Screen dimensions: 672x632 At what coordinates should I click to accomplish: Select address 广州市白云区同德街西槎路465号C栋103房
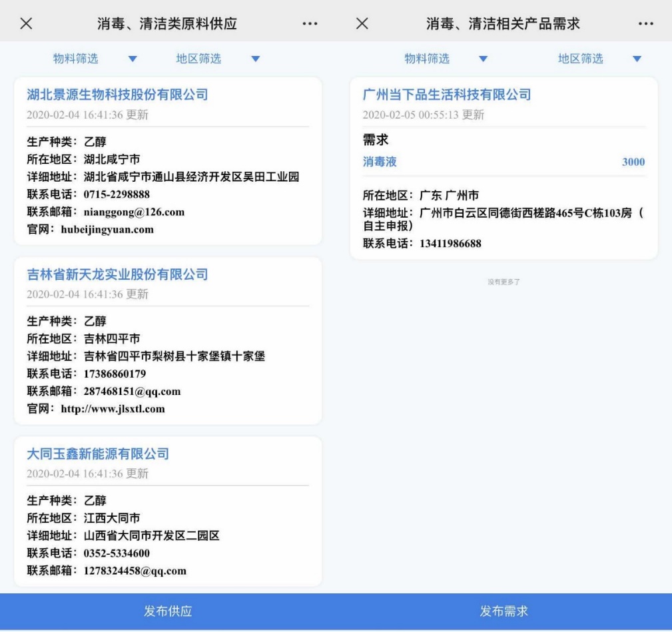(526, 213)
